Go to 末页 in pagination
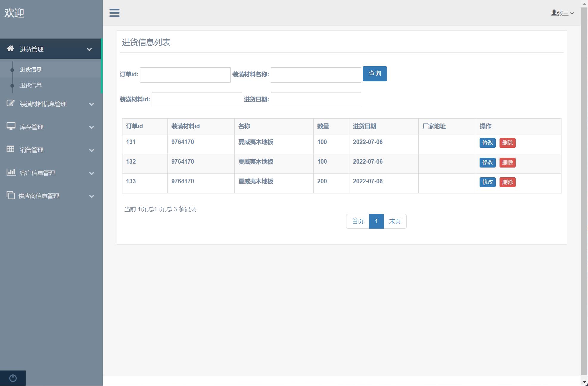The height and width of the screenshot is (386, 588). (x=395, y=221)
